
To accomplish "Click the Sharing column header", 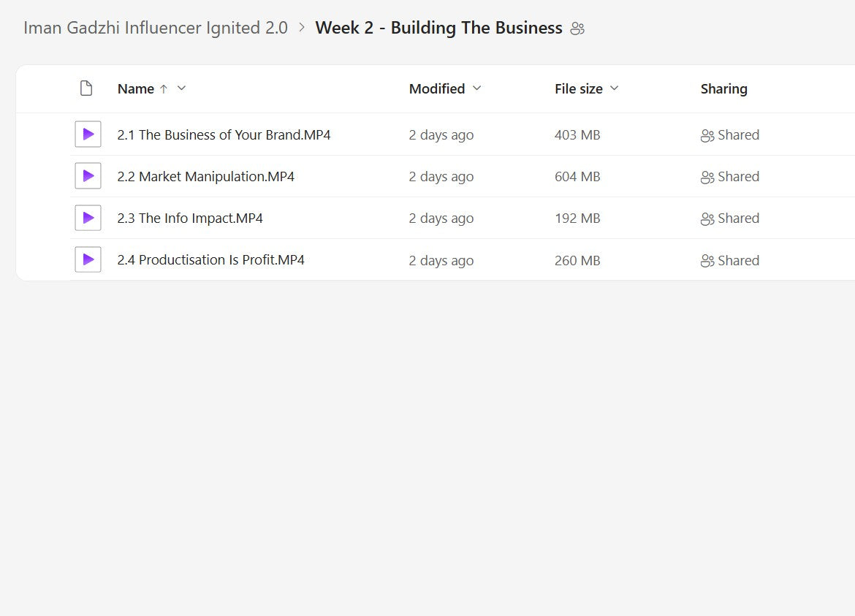I will coord(723,88).
